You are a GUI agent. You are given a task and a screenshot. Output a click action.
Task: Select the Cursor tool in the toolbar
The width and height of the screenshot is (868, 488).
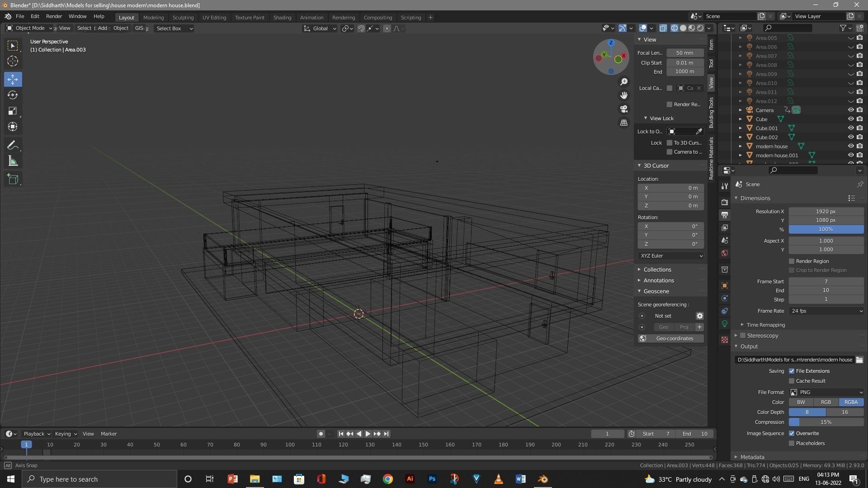tap(13, 61)
